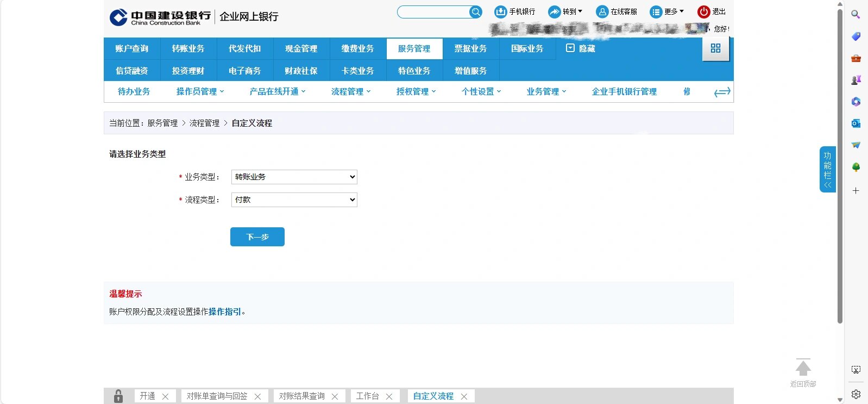Close the 自定义流程 tab
The height and width of the screenshot is (404, 868).
(x=464, y=396)
